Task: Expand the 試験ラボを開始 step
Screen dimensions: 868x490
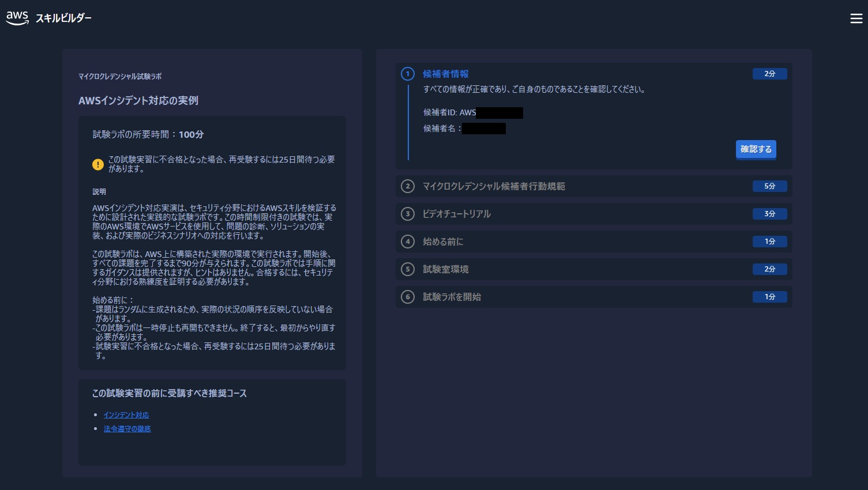Action: (593, 297)
